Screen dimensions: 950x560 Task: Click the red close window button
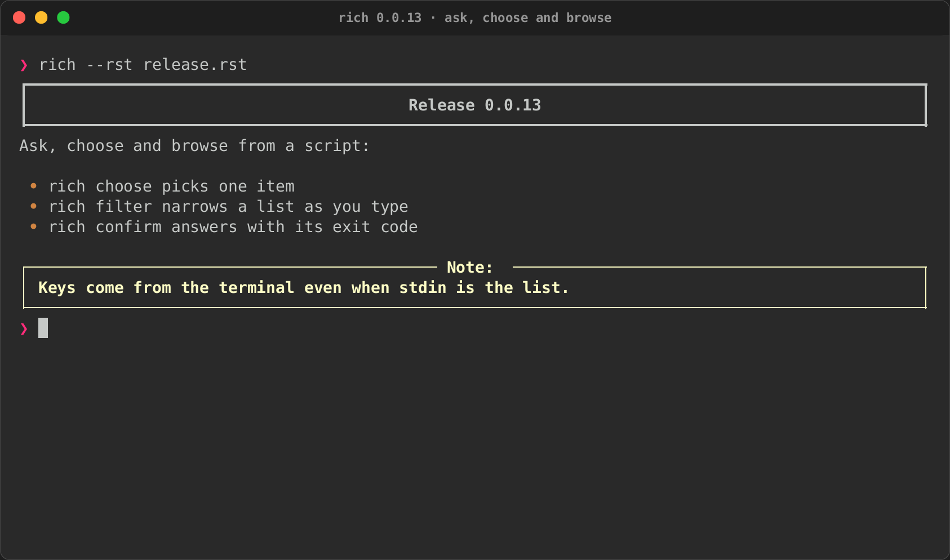pyautogui.click(x=19, y=17)
